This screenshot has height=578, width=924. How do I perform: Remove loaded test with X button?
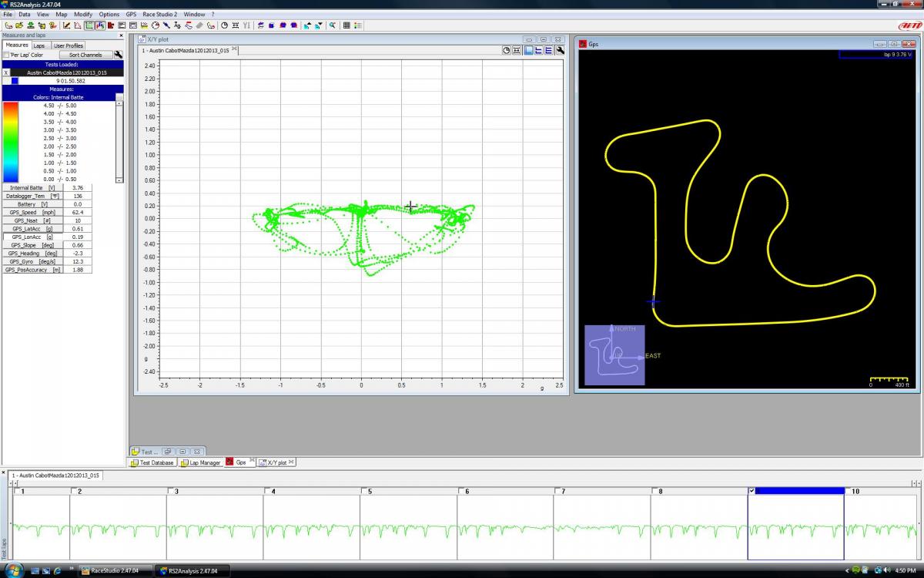click(6, 72)
